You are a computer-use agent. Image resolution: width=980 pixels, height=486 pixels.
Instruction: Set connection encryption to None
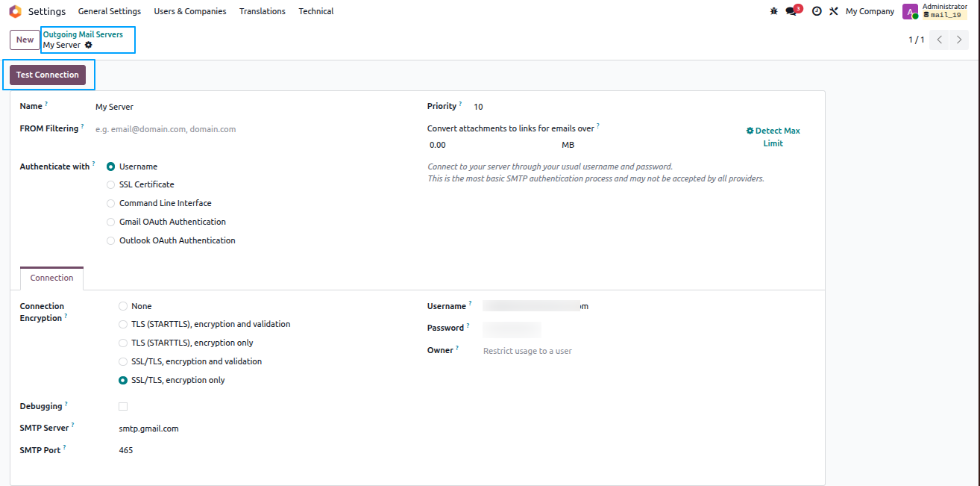[123, 306]
